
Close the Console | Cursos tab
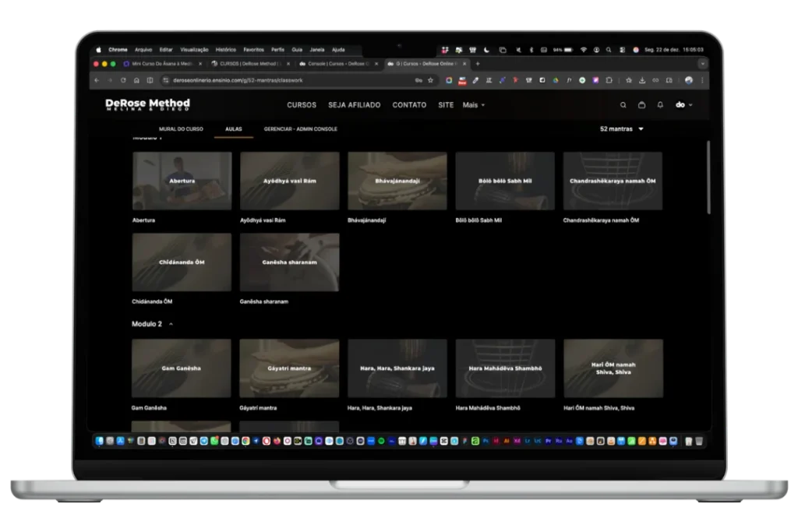pos(376,64)
